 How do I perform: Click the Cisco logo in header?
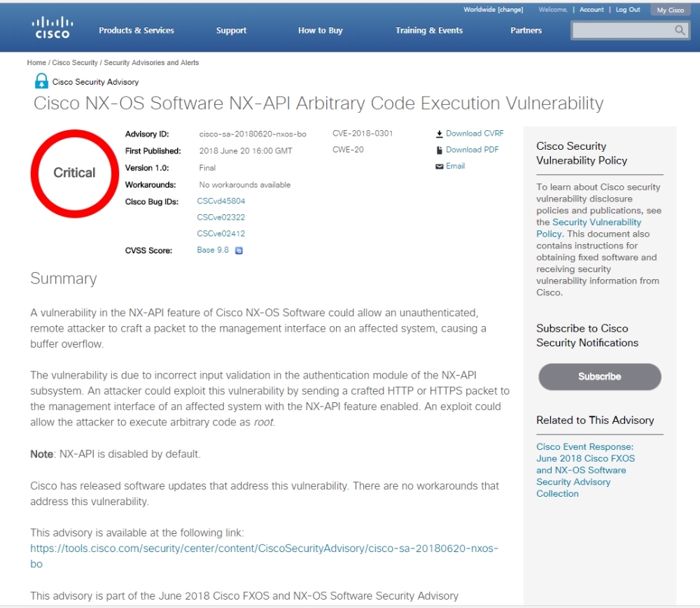coord(52,28)
